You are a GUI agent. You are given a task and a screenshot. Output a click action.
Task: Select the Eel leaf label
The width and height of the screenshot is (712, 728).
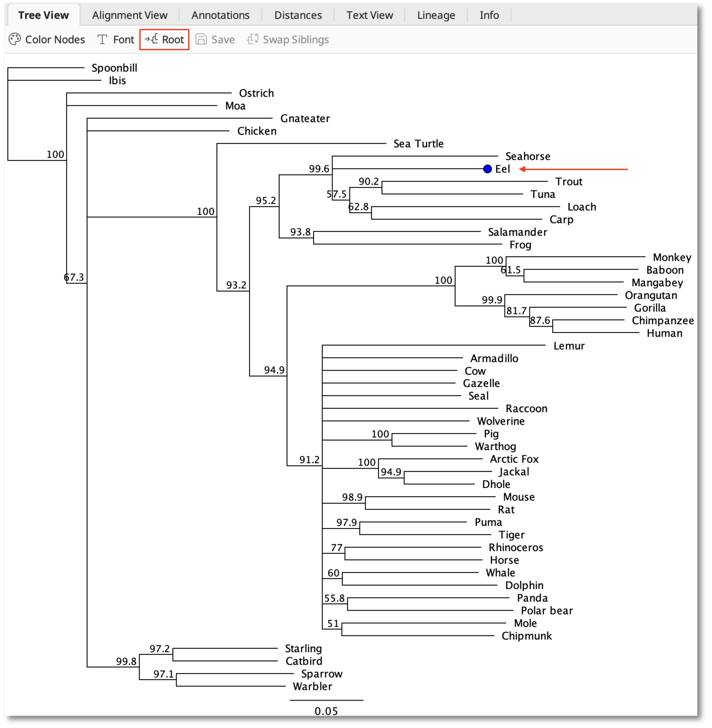[503, 169]
